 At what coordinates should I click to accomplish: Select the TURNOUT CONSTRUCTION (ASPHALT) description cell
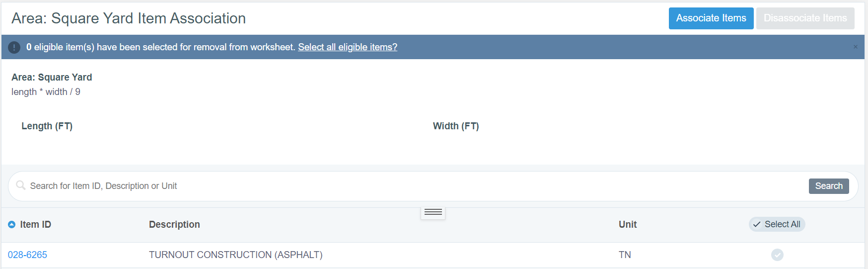coord(235,255)
